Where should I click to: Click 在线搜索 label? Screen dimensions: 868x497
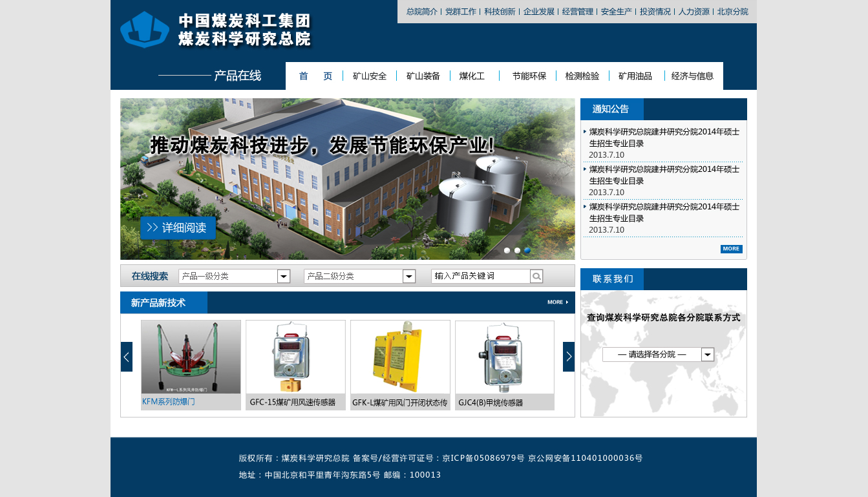click(x=150, y=277)
